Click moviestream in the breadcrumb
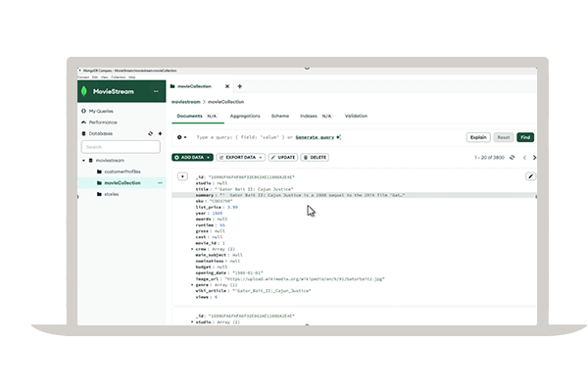The image size is (588, 392). [186, 102]
